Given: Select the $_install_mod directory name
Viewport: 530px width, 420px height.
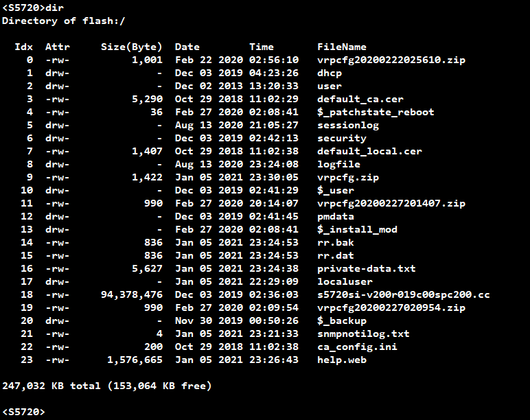Looking at the screenshot, I should pos(357,230).
